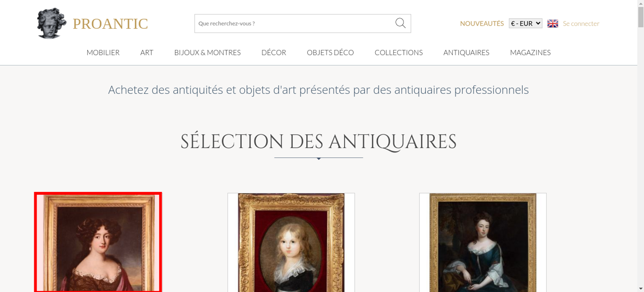Open the portrait of the dark-haired lady in red shawl

click(98, 242)
